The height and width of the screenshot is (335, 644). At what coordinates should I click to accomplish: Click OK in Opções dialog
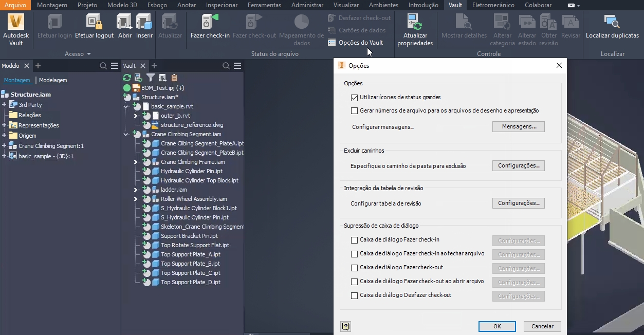coord(497,326)
